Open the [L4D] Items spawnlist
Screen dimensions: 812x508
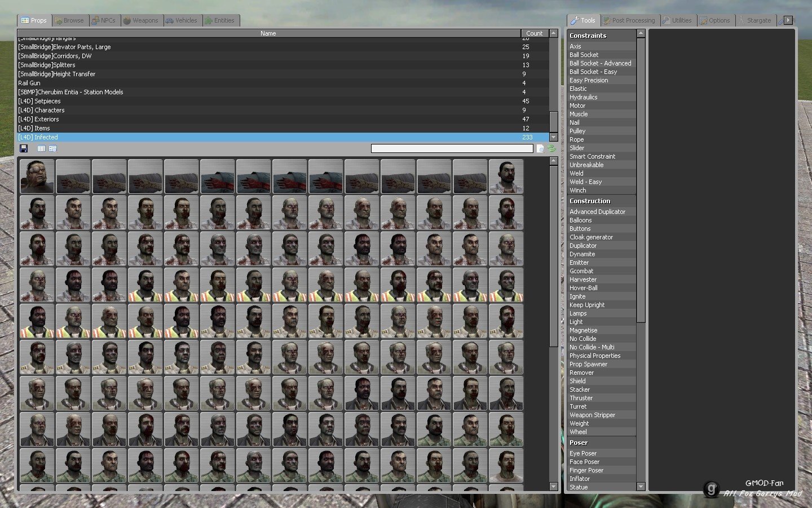tap(35, 128)
